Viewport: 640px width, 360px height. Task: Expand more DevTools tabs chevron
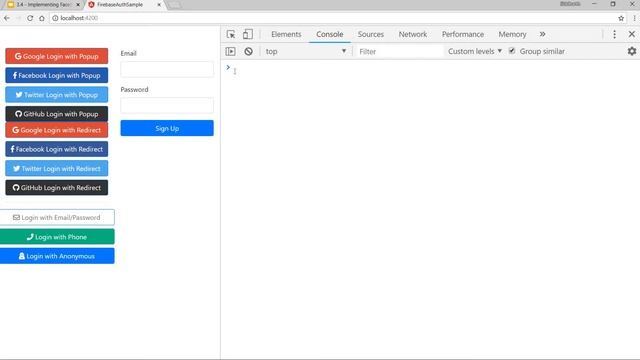[542, 34]
